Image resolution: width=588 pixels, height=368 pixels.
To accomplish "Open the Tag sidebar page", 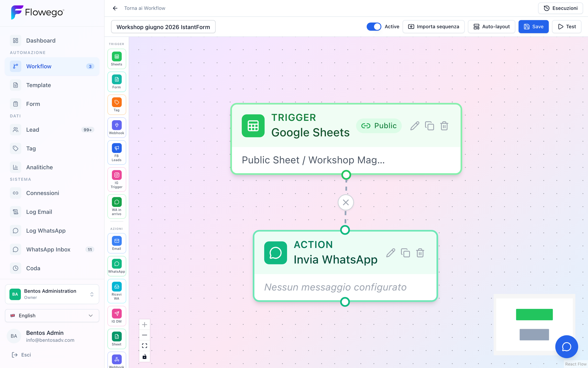I will [x=52, y=149].
